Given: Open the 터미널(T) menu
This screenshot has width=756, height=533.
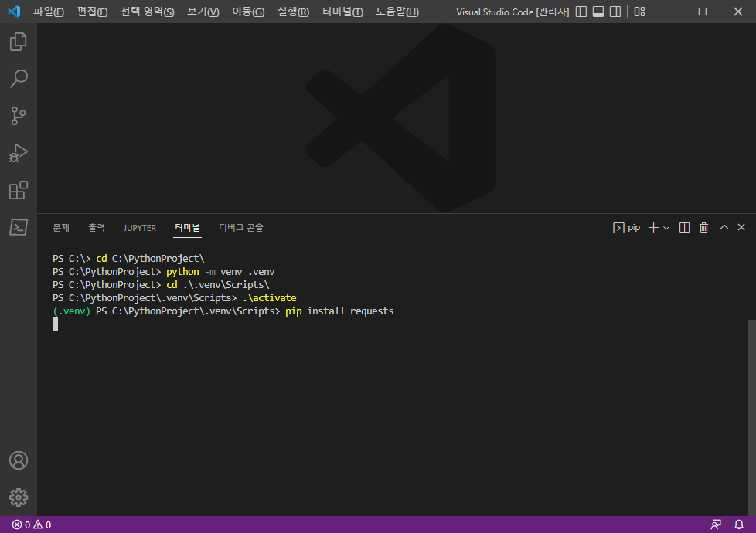Looking at the screenshot, I should click(x=342, y=12).
